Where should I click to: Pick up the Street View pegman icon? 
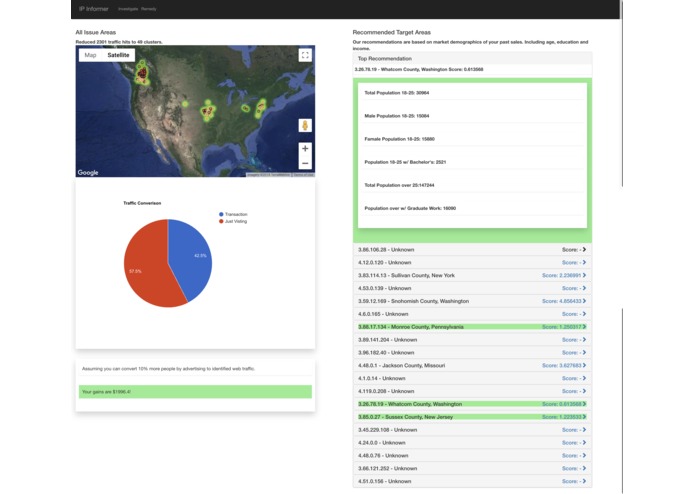[305, 125]
